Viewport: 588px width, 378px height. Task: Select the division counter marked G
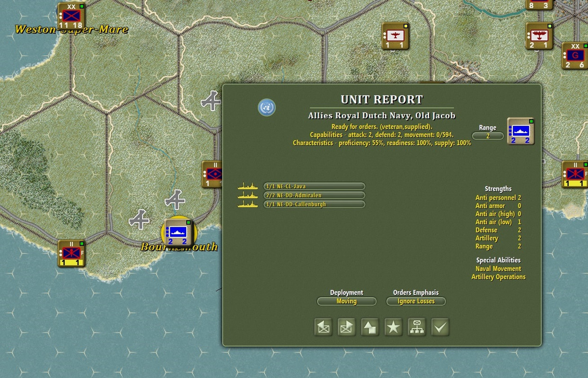[x=575, y=56]
